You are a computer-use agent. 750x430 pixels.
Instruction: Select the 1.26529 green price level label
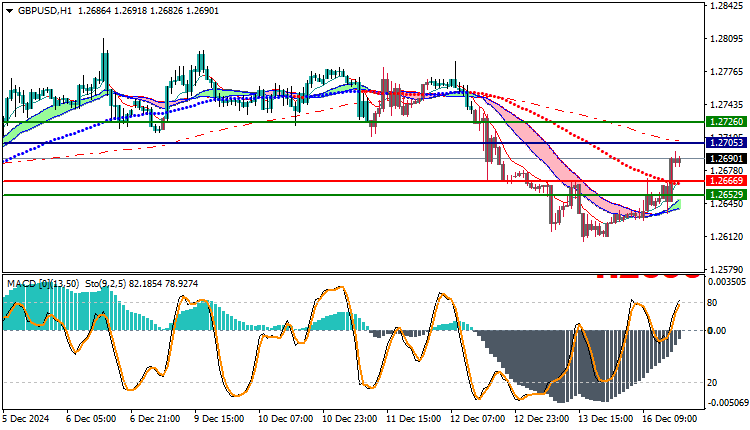click(x=727, y=195)
